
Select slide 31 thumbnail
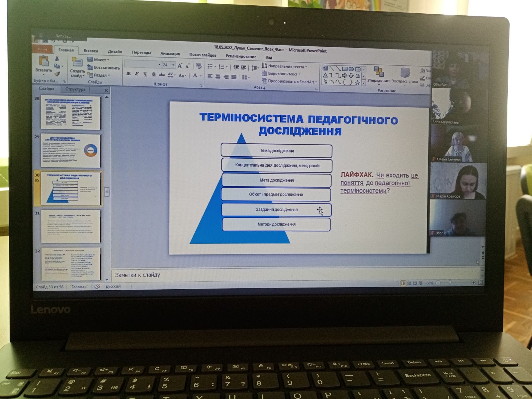[x=71, y=226]
